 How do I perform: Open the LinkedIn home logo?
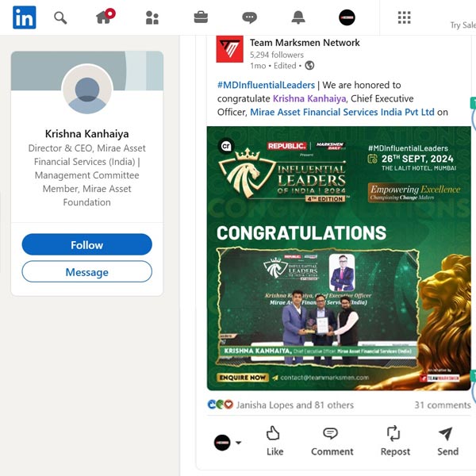coord(25,17)
